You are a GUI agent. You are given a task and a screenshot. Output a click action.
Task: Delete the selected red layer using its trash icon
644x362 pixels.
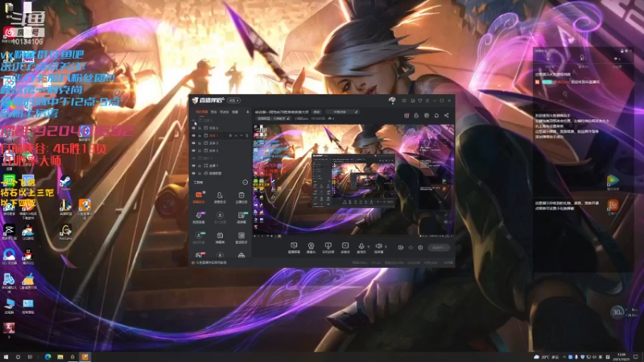pyautogui.click(x=247, y=135)
